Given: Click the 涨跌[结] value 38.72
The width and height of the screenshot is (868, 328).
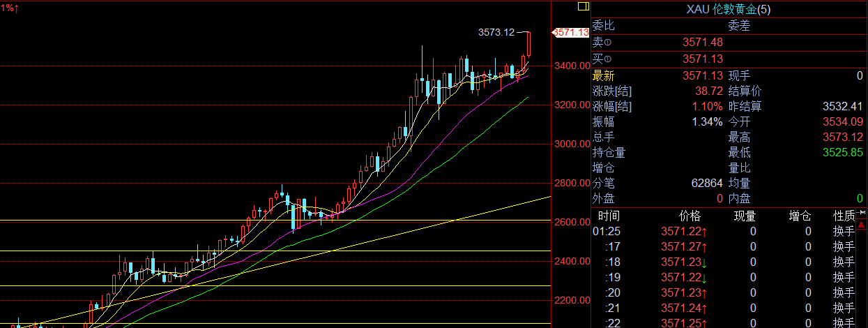Looking at the screenshot, I should tap(708, 91).
